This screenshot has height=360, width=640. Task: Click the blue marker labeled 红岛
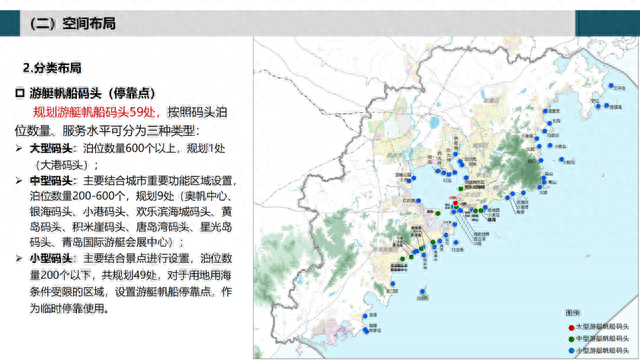coord(449,175)
